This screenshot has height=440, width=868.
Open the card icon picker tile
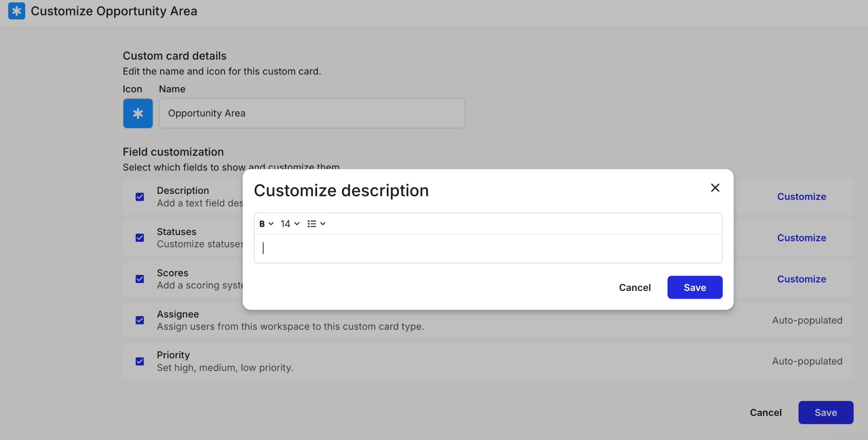click(x=138, y=113)
